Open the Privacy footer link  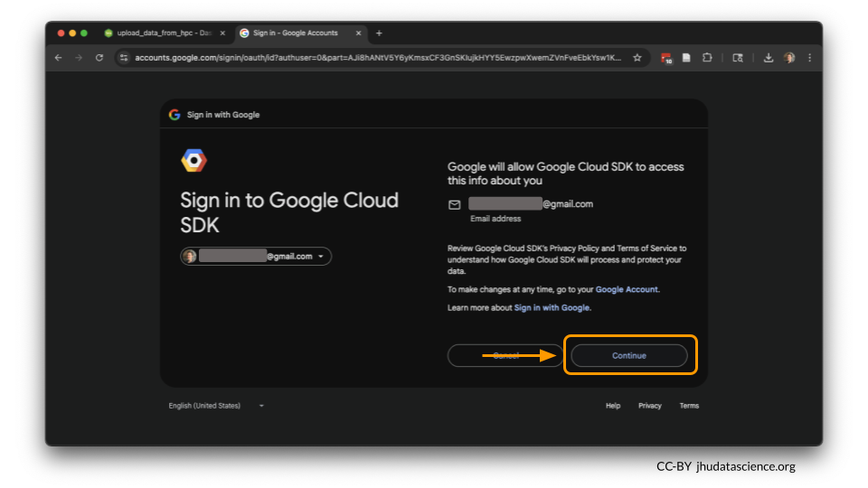point(650,406)
